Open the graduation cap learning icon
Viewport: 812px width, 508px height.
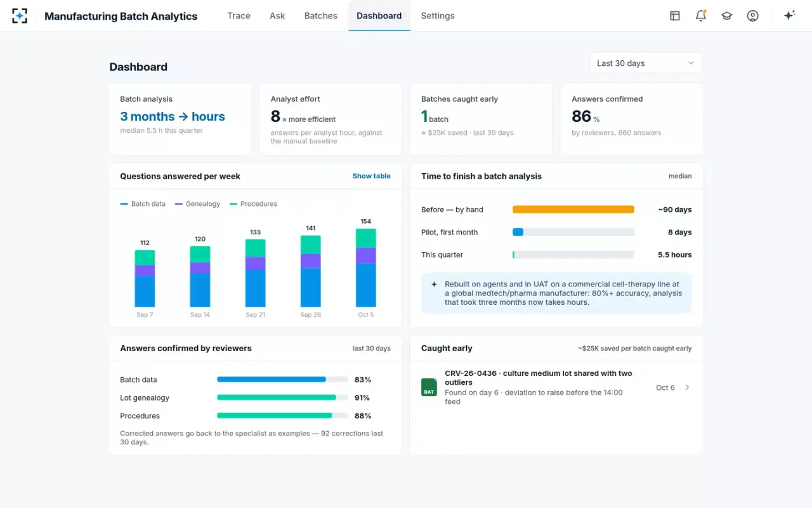tap(727, 16)
